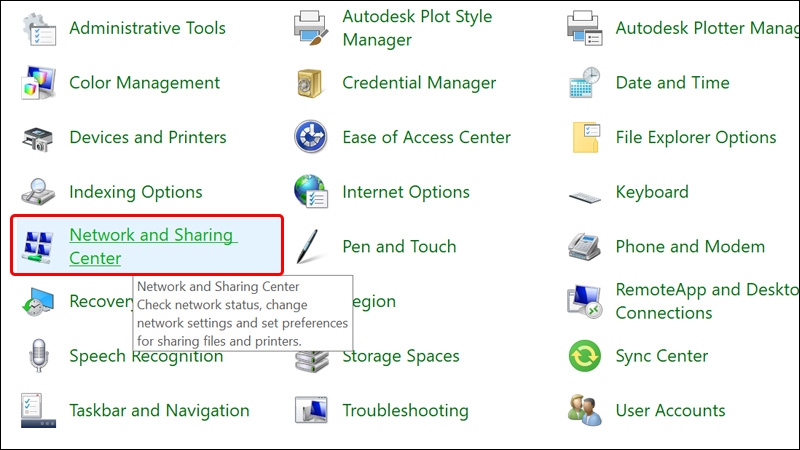
Task: Click the Administrative Tools link text
Action: click(147, 28)
